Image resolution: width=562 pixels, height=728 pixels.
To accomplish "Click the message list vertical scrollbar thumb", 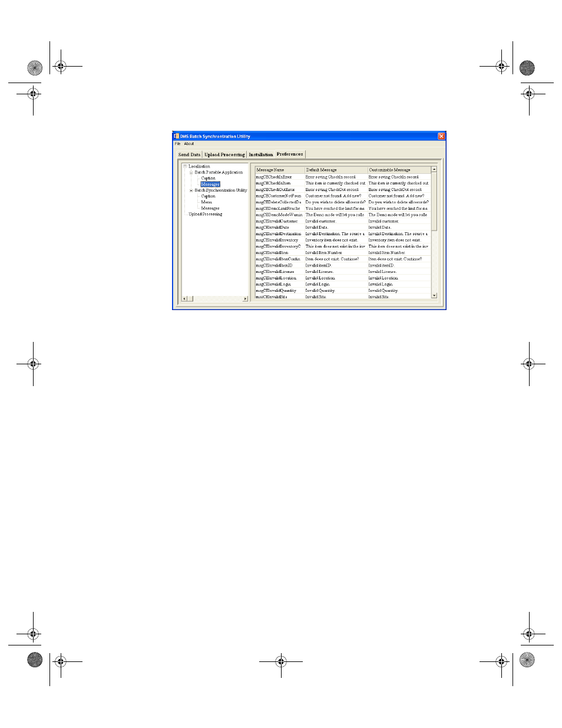I will point(434,200).
